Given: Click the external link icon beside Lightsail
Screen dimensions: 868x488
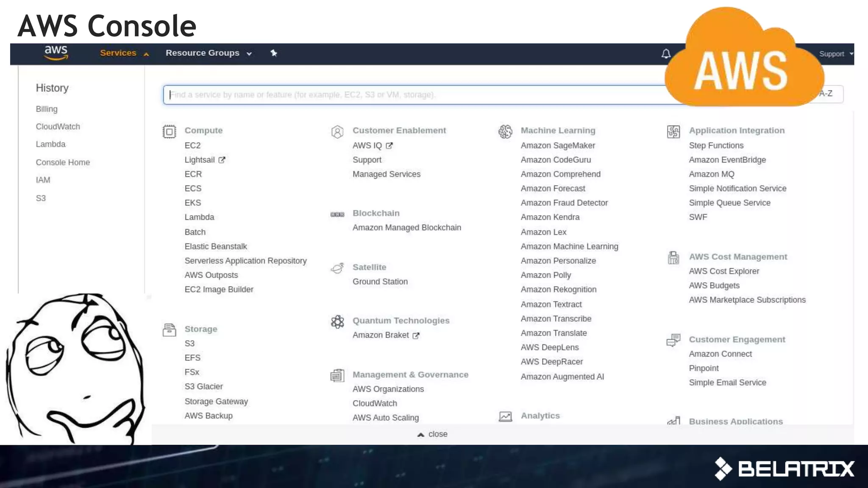Looking at the screenshot, I should tap(222, 160).
